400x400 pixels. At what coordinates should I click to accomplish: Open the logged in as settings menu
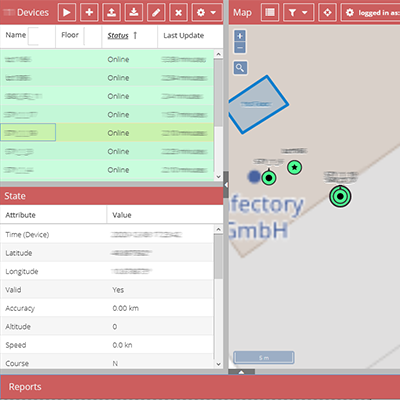tap(370, 12)
